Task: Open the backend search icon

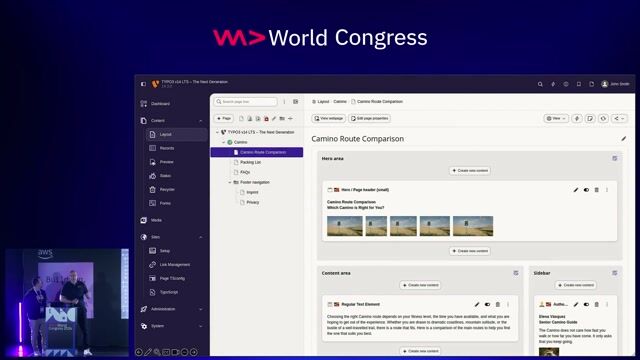Action: (x=540, y=84)
